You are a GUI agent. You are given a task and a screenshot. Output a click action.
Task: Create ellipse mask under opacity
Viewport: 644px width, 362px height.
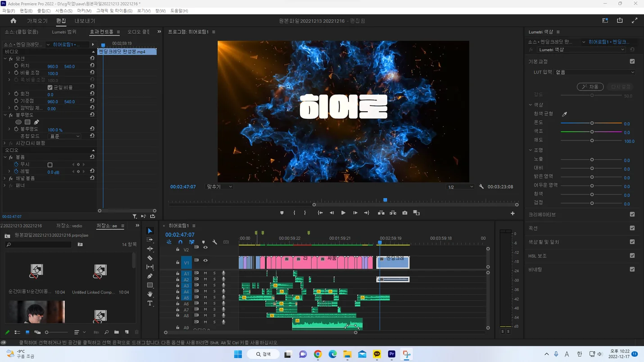18,122
